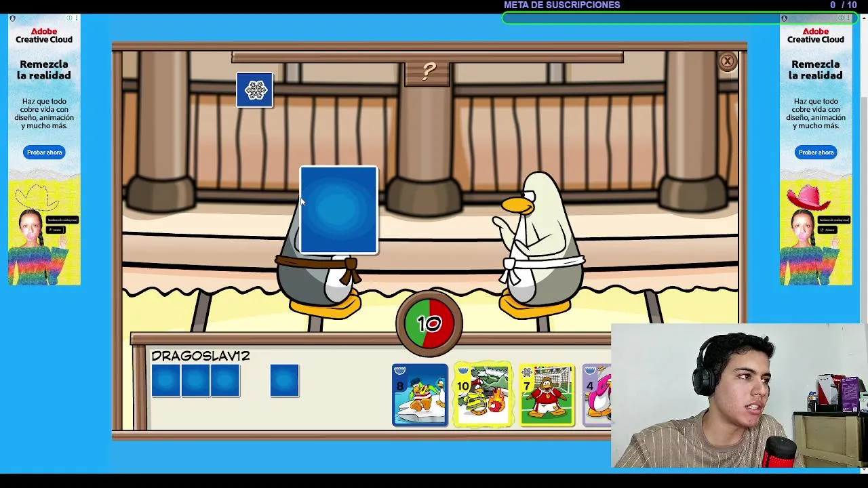868x488 pixels.
Task: Click the 0 / 10 subscription counter
Action: pos(844,5)
